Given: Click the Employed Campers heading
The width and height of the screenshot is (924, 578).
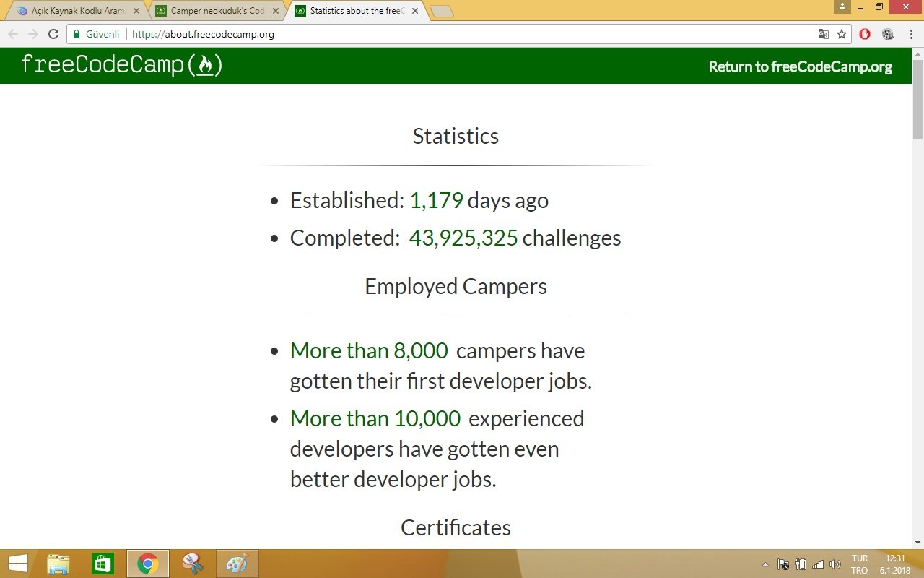Looking at the screenshot, I should [456, 287].
